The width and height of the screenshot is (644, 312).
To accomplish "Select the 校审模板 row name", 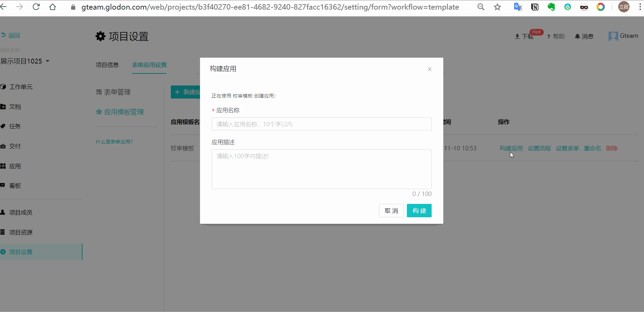I will pos(182,148).
